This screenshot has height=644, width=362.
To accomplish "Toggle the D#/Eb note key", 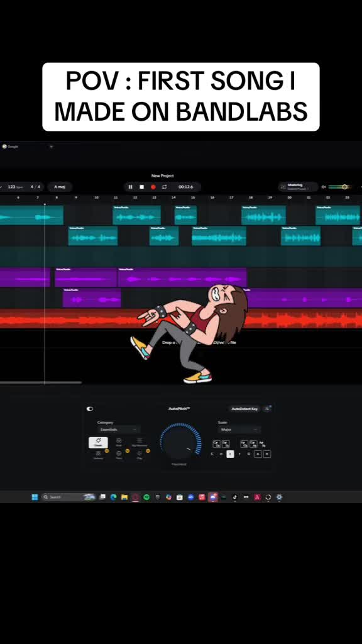I will click(226, 444).
